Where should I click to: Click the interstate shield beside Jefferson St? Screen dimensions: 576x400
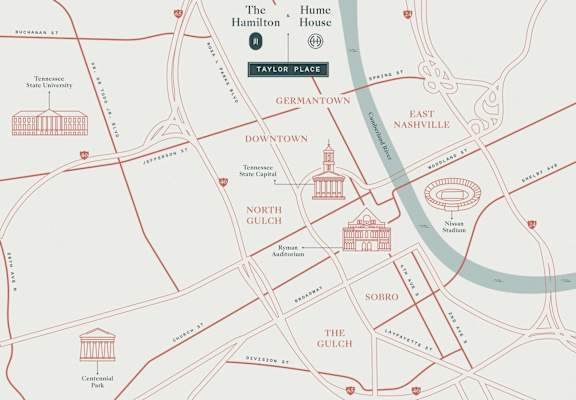(84, 155)
